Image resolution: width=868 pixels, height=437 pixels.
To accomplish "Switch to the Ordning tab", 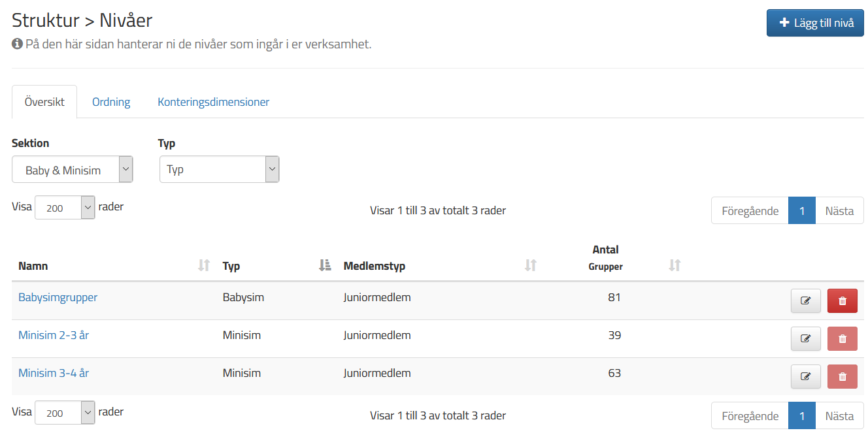I will (111, 102).
